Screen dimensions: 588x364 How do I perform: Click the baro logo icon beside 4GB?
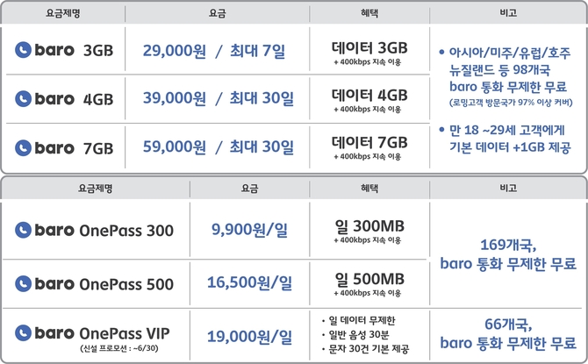click(25, 98)
